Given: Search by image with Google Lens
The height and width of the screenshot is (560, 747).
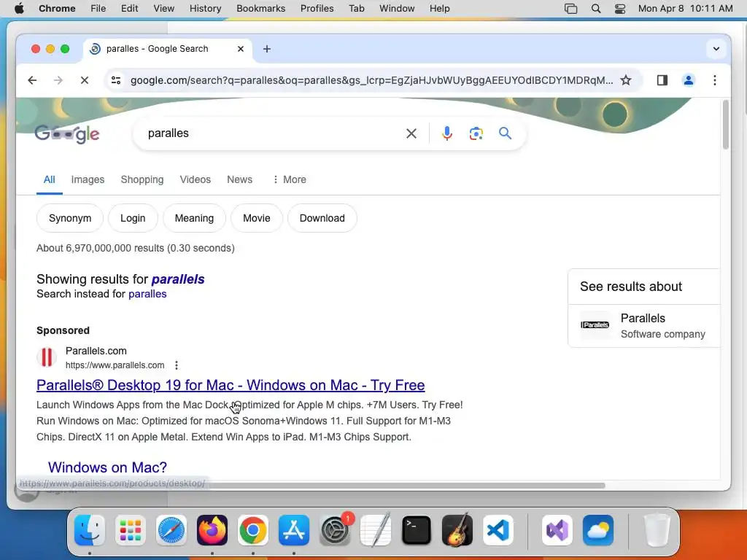Looking at the screenshot, I should [476, 133].
